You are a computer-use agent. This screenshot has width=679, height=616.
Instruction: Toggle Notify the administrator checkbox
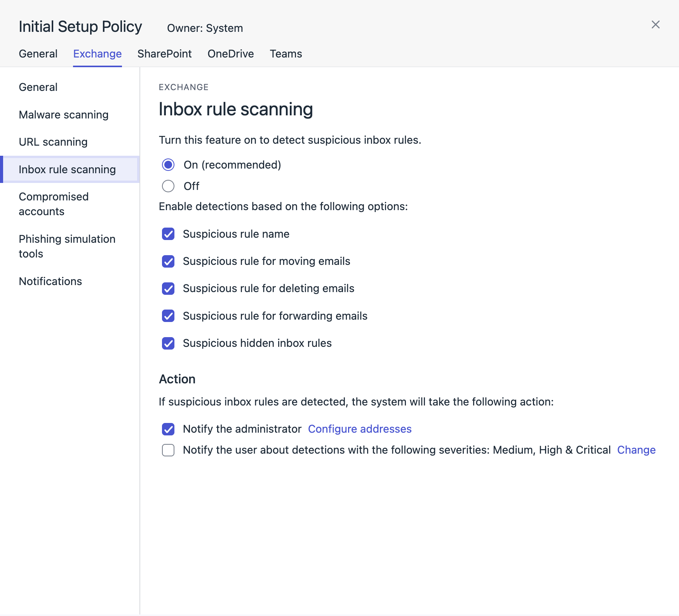(168, 429)
